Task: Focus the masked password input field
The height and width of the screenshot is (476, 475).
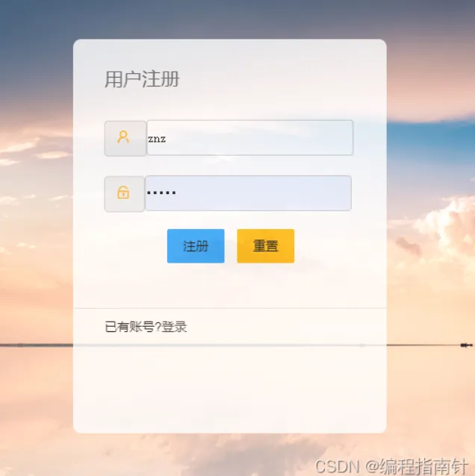Action: coord(248,193)
